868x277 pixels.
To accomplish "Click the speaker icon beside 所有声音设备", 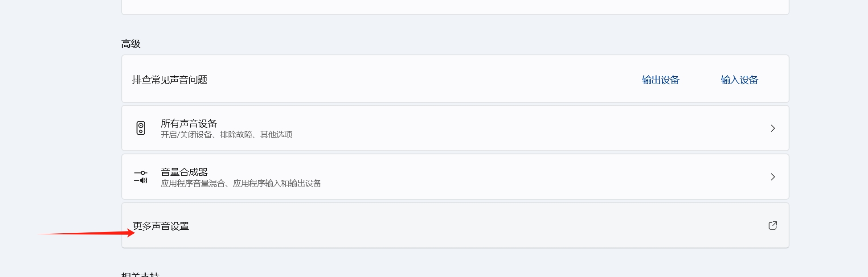I will coord(141,128).
